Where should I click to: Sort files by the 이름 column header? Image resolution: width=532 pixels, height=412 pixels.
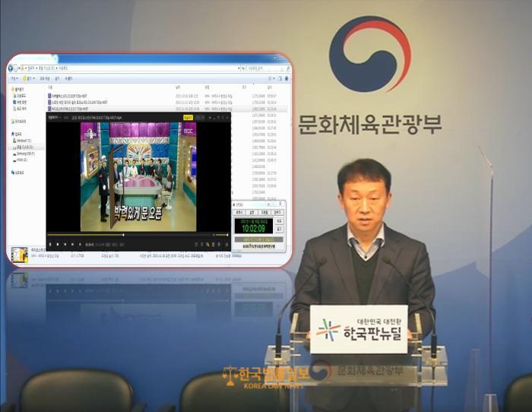tap(50, 87)
